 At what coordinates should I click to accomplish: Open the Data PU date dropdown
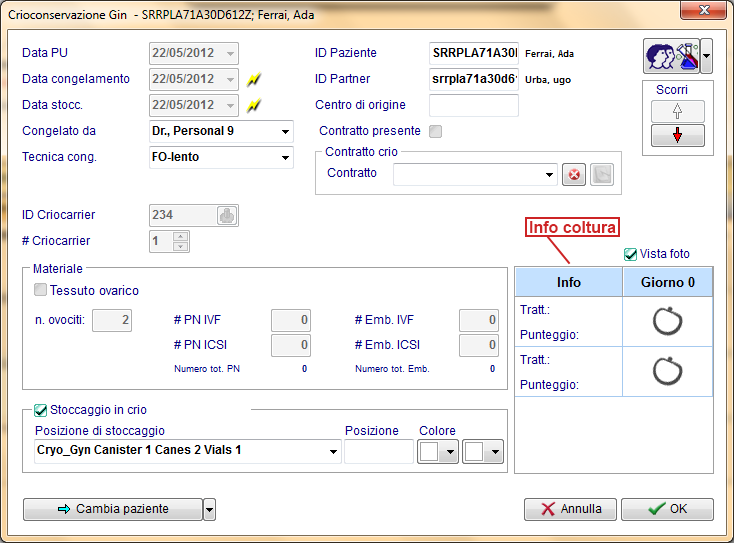click(230, 53)
